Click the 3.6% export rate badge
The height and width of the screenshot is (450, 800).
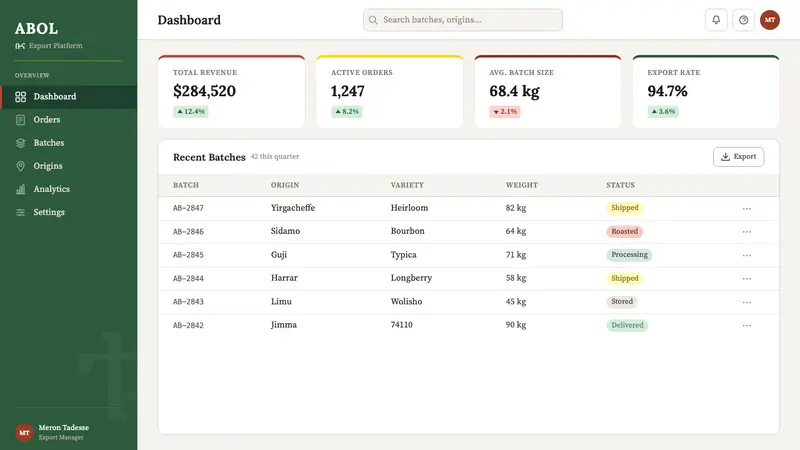coord(663,112)
